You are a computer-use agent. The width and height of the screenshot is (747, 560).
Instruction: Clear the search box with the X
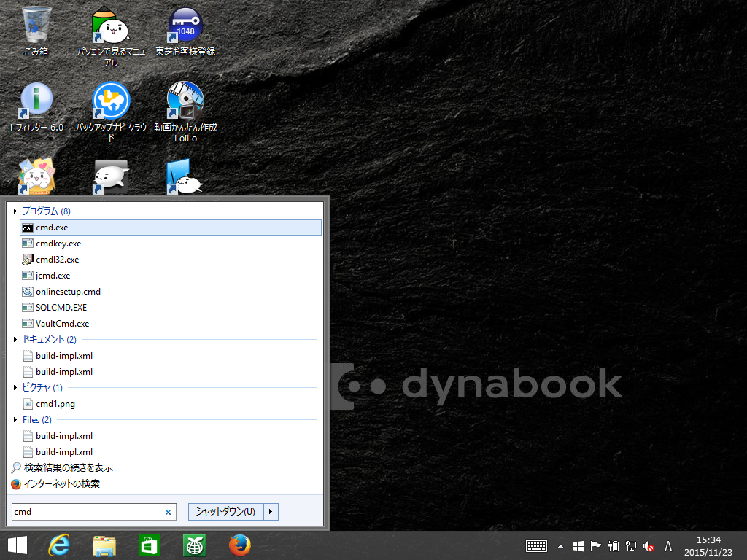[168, 513]
